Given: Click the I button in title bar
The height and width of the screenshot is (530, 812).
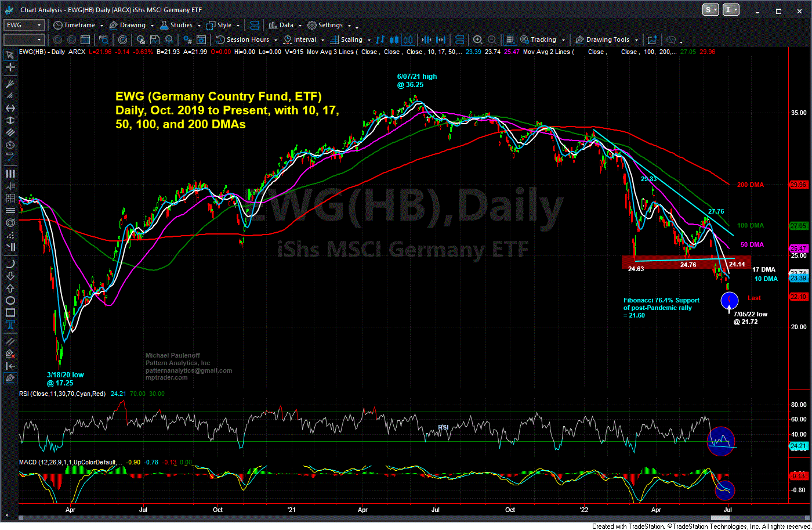Looking at the screenshot, I should 732,9.
